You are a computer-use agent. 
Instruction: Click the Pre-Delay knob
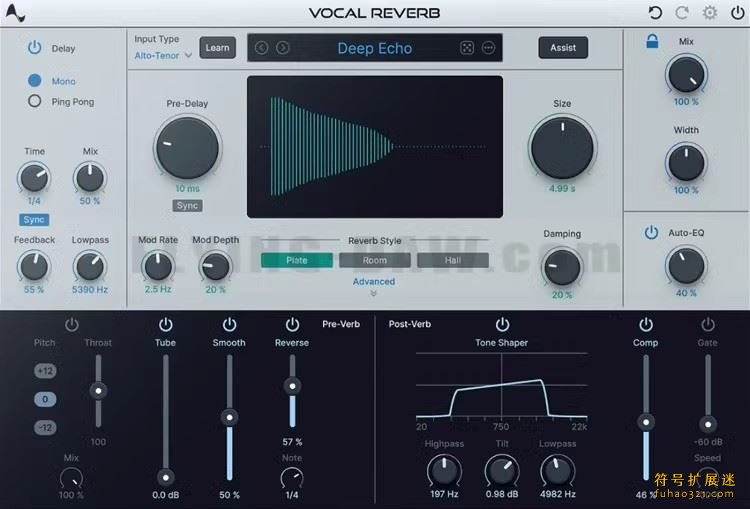[188, 148]
